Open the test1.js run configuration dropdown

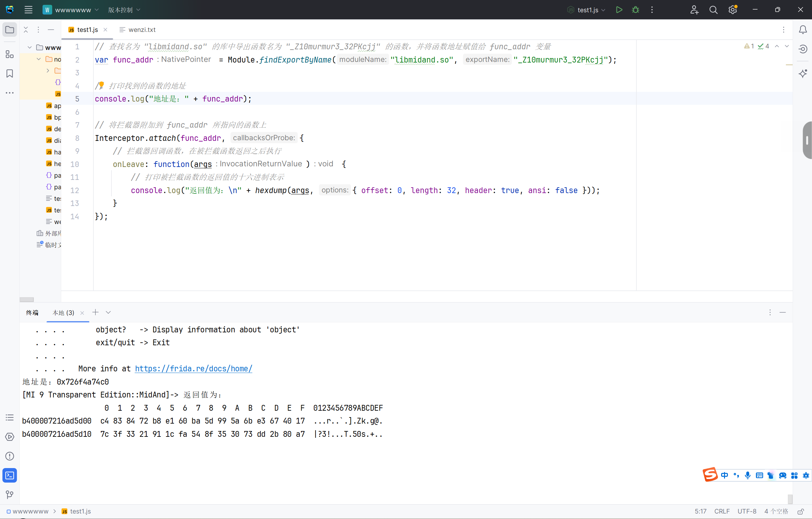coord(586,10)
